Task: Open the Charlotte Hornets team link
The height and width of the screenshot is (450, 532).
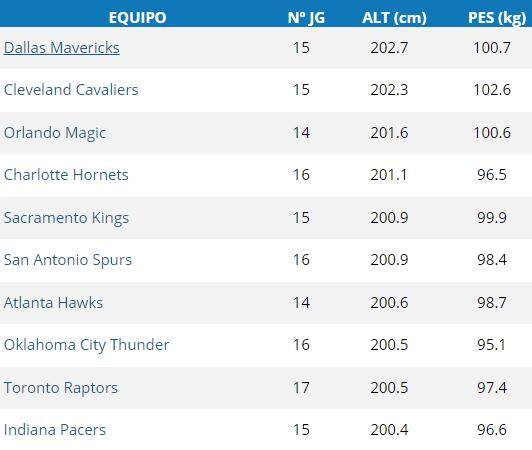Action: point(66,175)
